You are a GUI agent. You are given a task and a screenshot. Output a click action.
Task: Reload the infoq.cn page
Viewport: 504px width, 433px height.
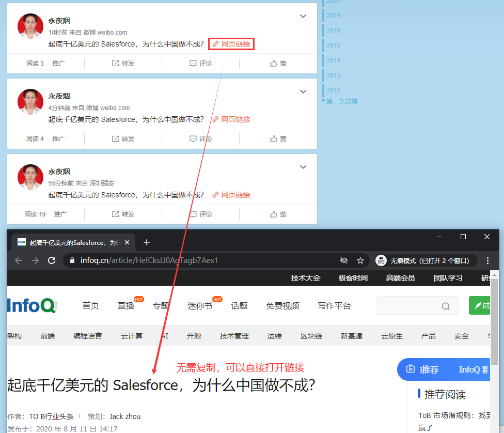(52, 260)
